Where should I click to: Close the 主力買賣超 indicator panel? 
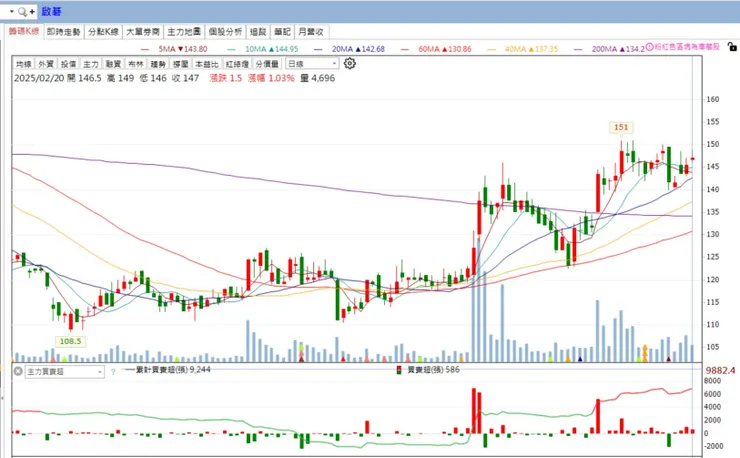18,372
